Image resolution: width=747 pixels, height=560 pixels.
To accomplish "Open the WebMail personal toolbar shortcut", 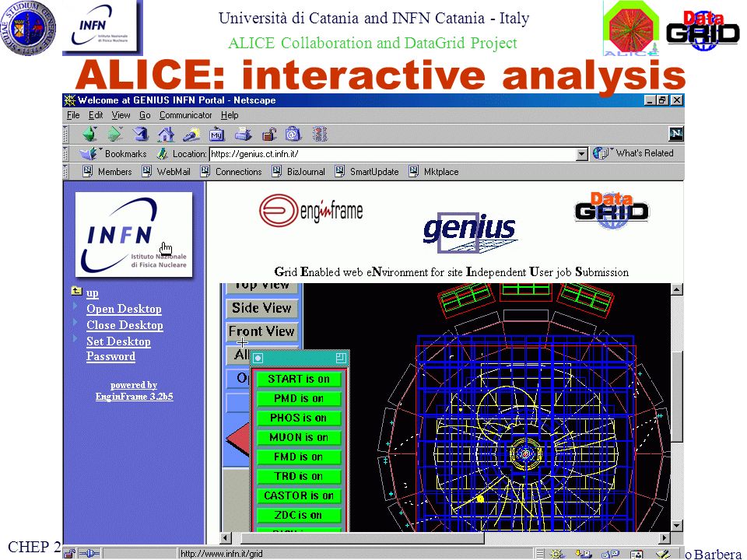I will point(147,171).
